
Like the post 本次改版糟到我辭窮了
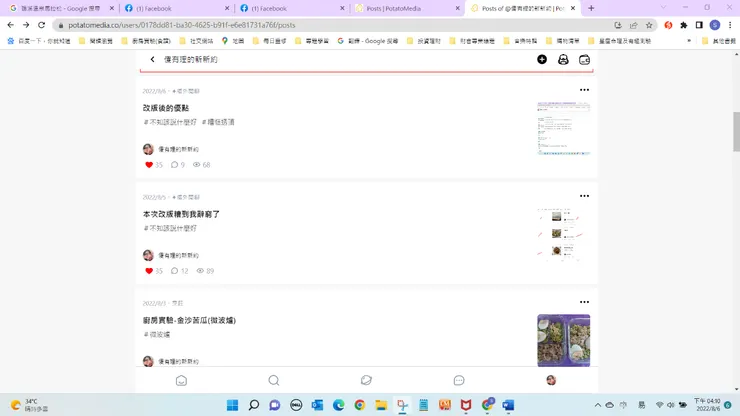[149, 271]
